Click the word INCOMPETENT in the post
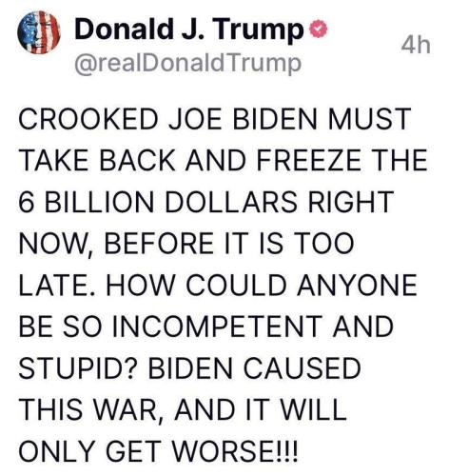 click(218, 327)
